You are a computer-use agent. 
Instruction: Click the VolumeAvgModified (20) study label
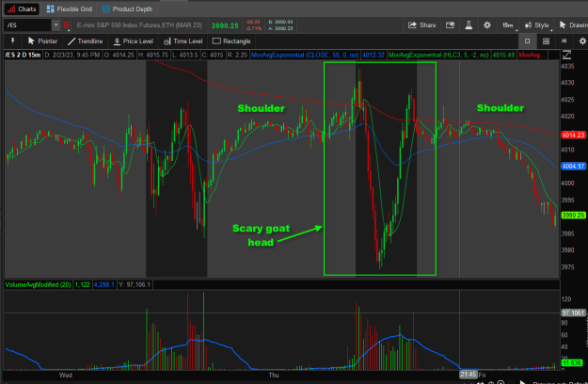point(38,284)
